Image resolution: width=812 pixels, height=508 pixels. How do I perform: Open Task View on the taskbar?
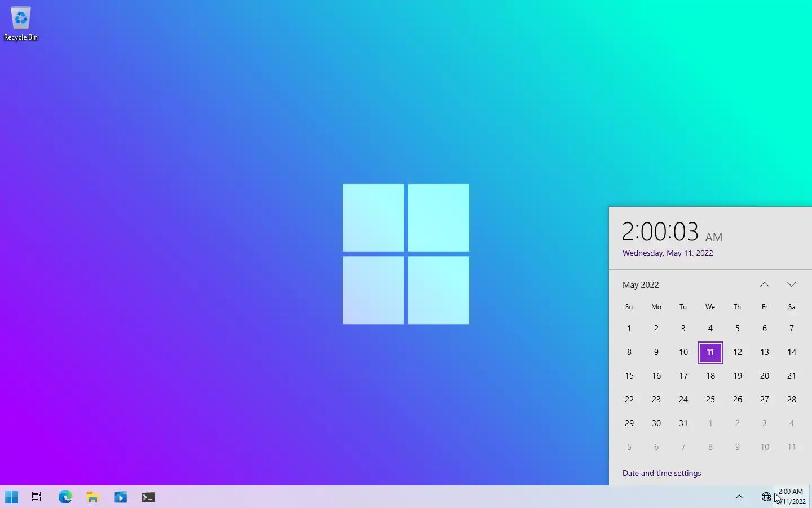click(x=37, y=497)
